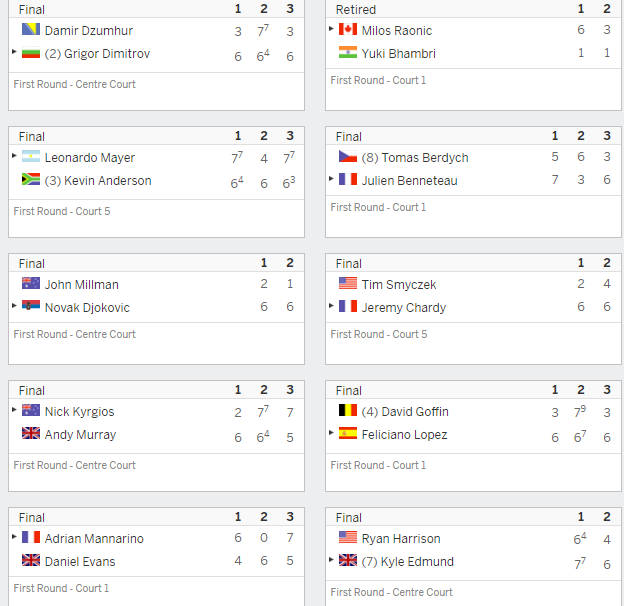This screenshot has height=606, width=624.
Task: Click the Canada flag beside Milos Raonic
Action: pyautogui.click(x=348, y=29)
